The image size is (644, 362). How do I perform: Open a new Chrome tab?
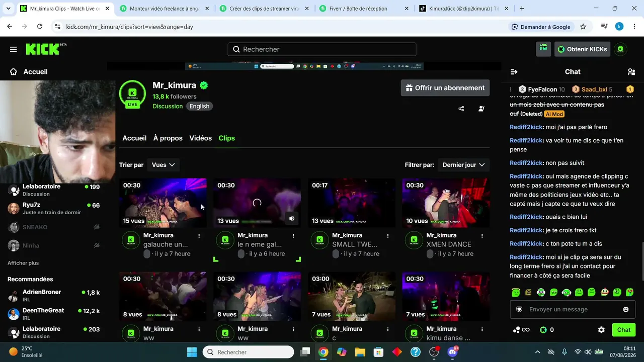pyautogui.click(x=522, y=9)
